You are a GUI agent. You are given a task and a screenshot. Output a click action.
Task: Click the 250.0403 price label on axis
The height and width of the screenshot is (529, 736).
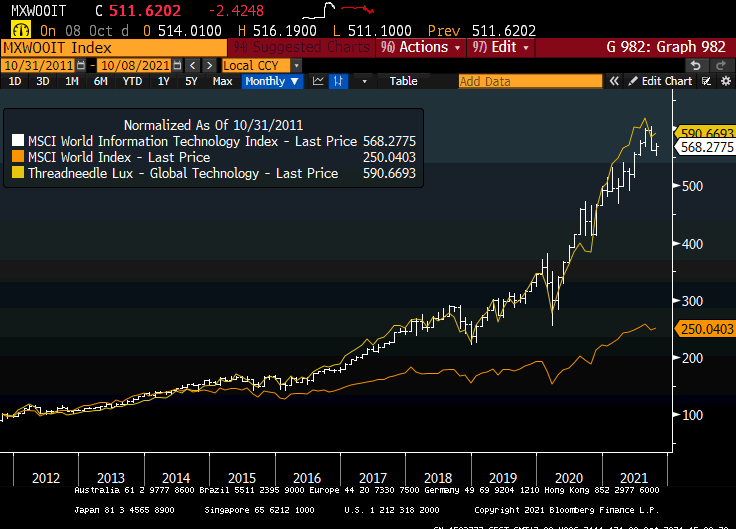pyautogui.click(x=705, y=329)
